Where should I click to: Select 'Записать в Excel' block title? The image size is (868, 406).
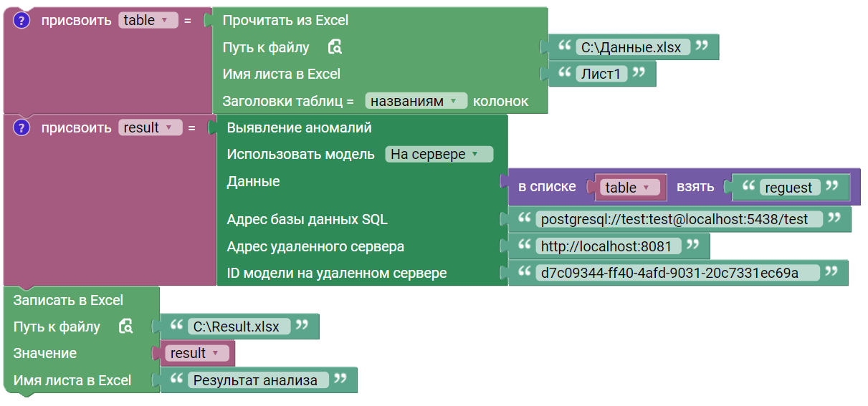[x=68, y=300]
